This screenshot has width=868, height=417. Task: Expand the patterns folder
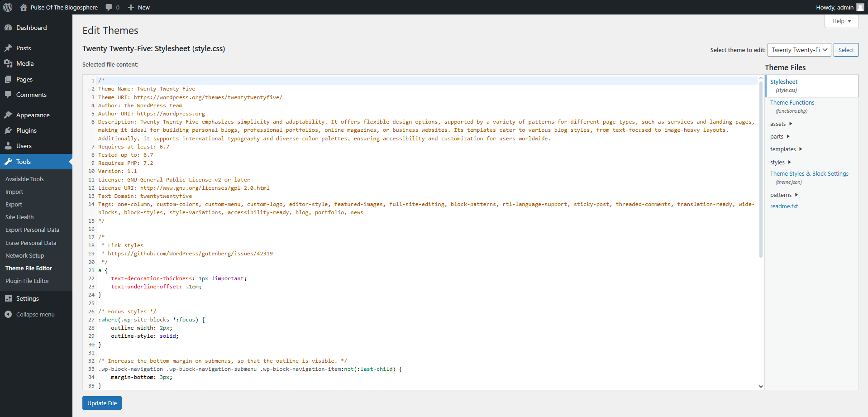click(784, 195)
